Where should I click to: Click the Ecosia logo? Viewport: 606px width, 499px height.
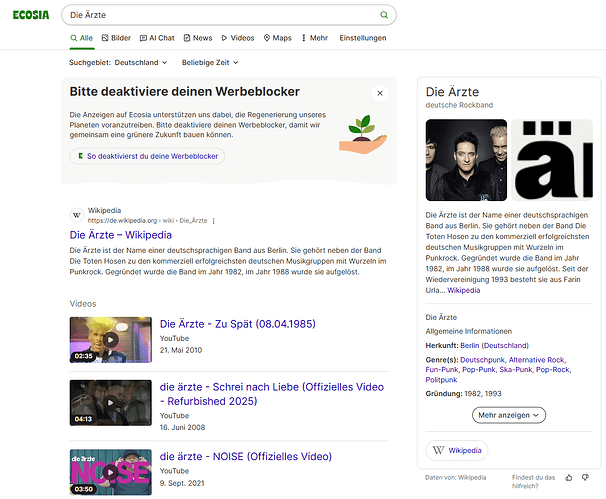coord(31,15)
